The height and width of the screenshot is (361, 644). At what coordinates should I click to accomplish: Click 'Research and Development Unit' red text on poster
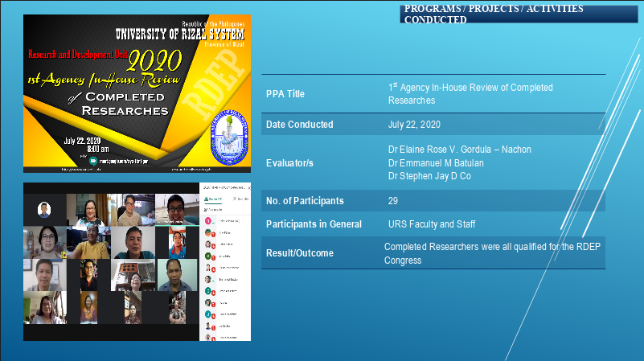pyautogui.click(x=78, y=54)
